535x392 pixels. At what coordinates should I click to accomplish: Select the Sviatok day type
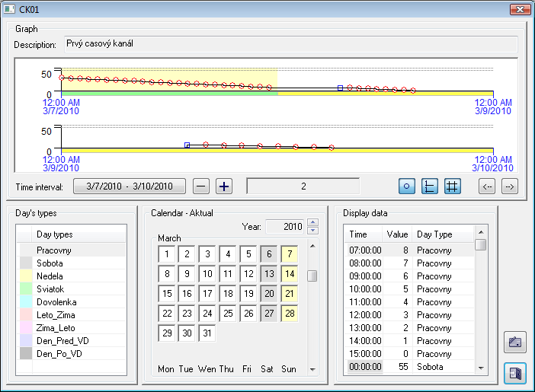point(50,289)
